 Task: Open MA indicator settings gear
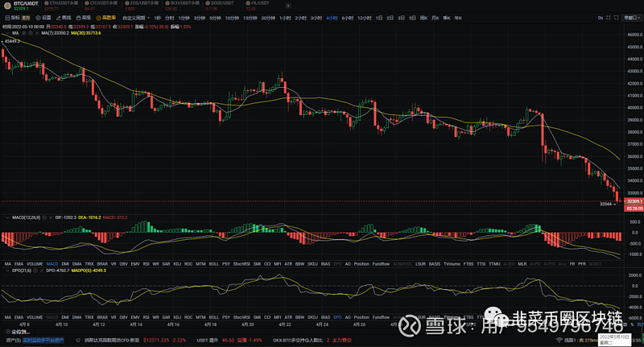point(31,33)
